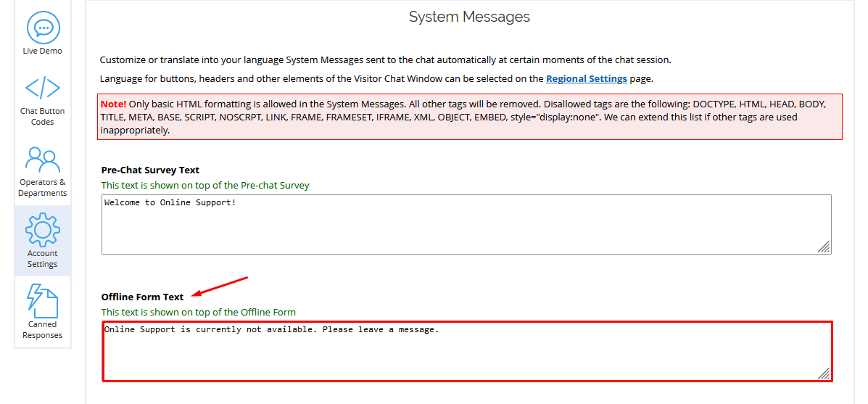
Task: Click the red HTML formatting Note box
Action: pyautogui.click(x=469, y=116)
